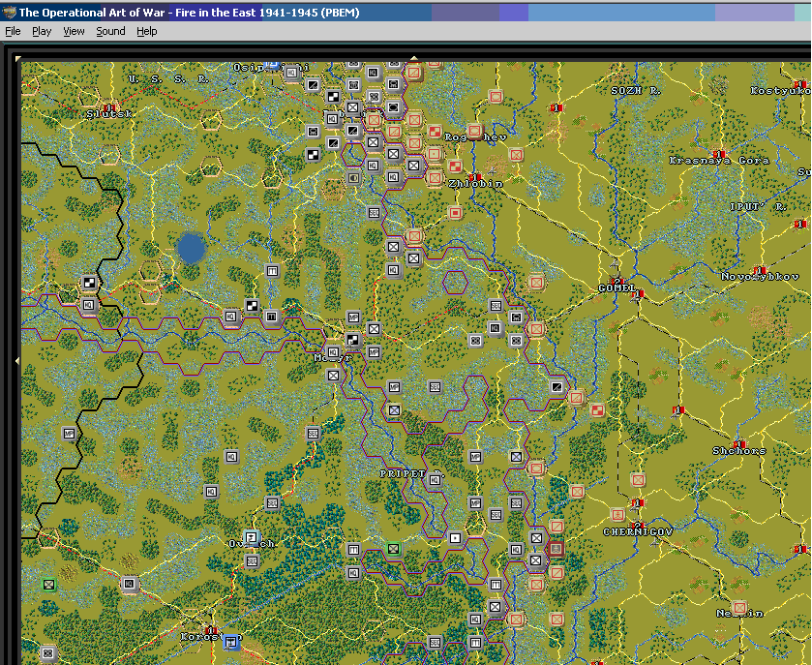
Task: Click the left-edge map scroll arrow
Action: click(x=17, y=360)
